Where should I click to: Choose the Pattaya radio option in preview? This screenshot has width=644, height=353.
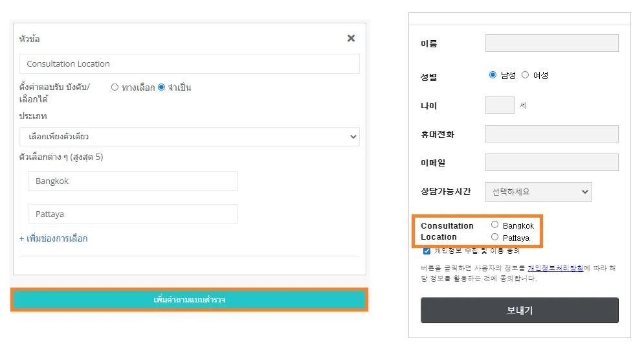pyautogui.click(x=495, y=237)
